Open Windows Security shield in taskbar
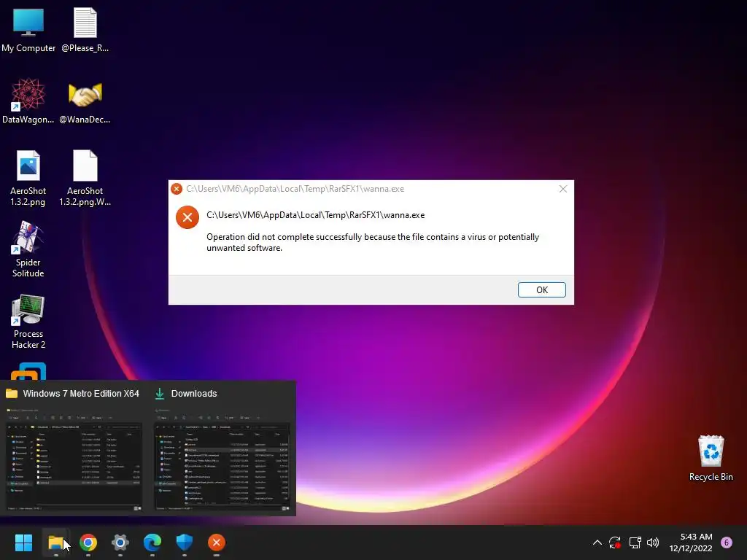This screenshot has height=560, width=747. click(x=185, y=542)
